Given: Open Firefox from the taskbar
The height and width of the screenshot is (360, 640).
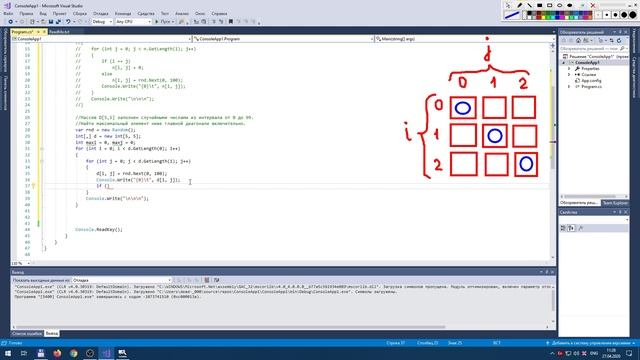Looking at the screenshot, I should click(x=57, y=353).
